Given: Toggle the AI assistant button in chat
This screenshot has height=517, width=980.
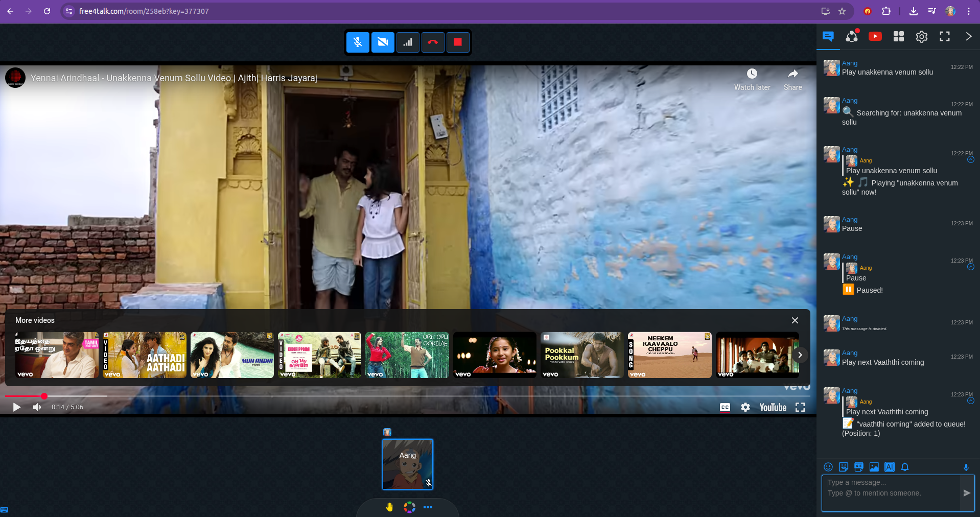Looking at the screenshot, I should click(890, 467).
